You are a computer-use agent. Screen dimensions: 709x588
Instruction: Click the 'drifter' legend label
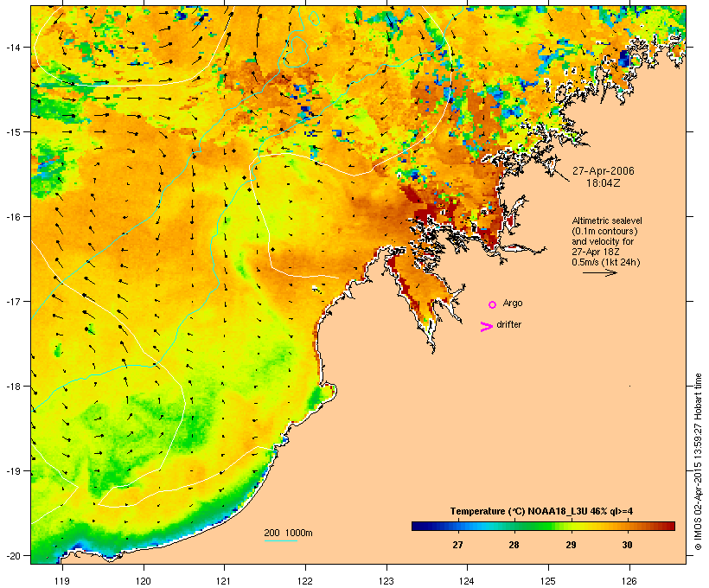coord(508,324)
